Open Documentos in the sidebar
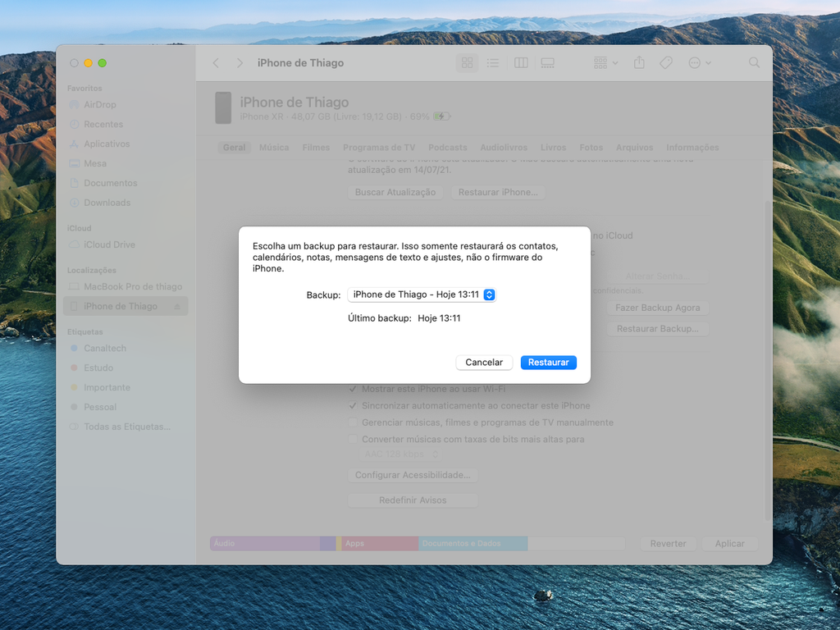Screen dimensions: 840x630 111,183
